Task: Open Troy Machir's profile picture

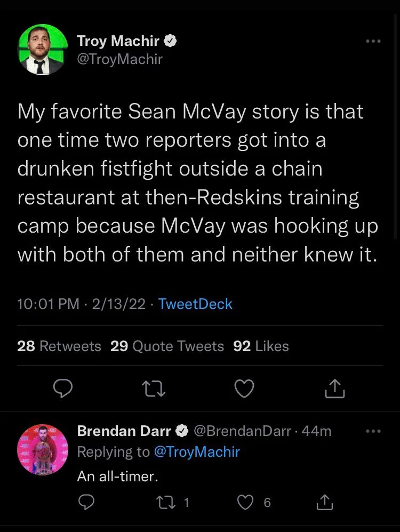Action: pyautogui.click(x=43, y=50)
